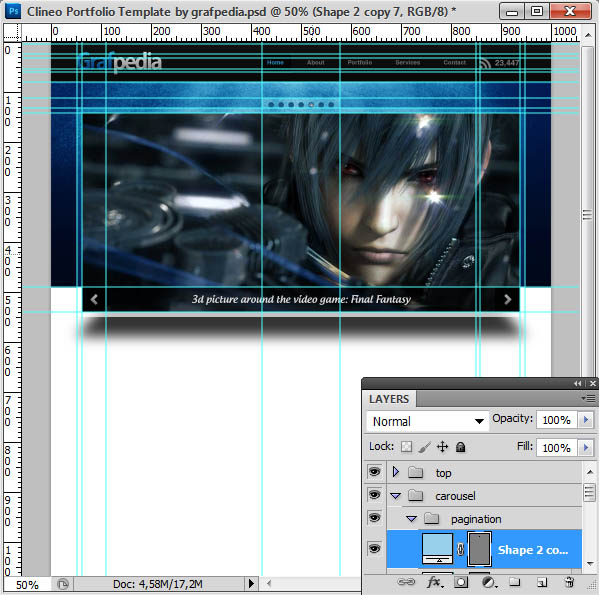This screenshot has height=595, width=599.
Task: Click layers list scroll down arrow
Action: 589,563
